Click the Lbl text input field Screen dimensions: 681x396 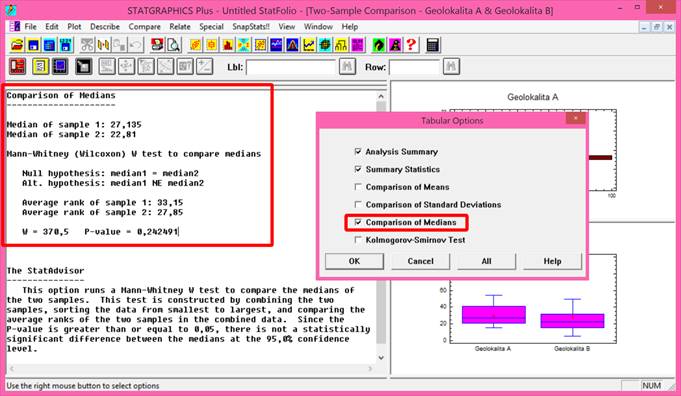click(x=291, y=67)
